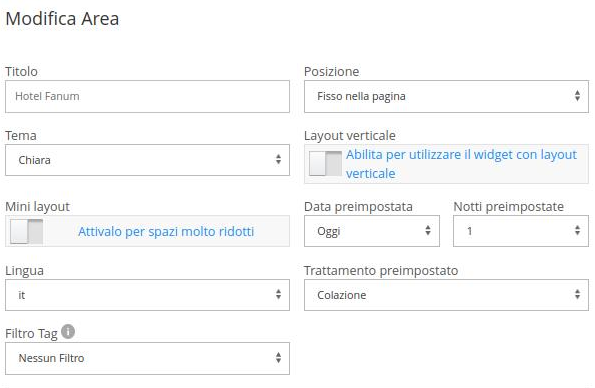The height and width of the screenshot is (388, 595).
Task: Click arrows on Data preimpostata selector
Action: 428,230
